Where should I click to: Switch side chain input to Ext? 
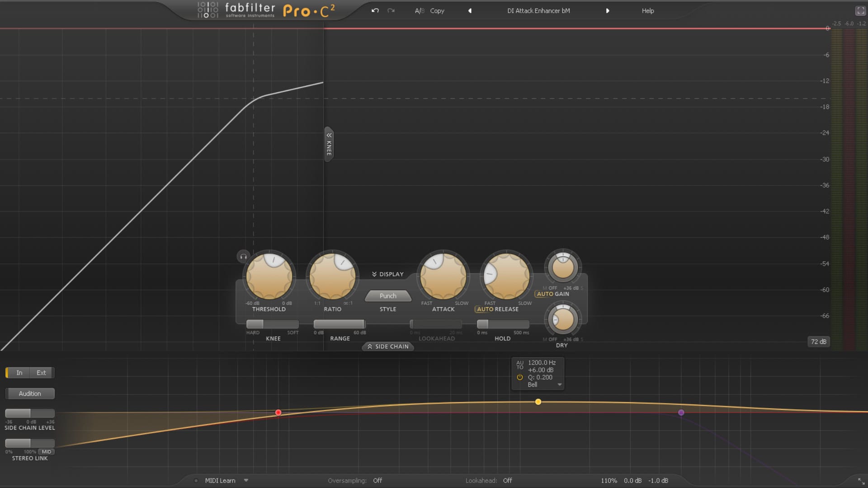click(x=41, y=373)
